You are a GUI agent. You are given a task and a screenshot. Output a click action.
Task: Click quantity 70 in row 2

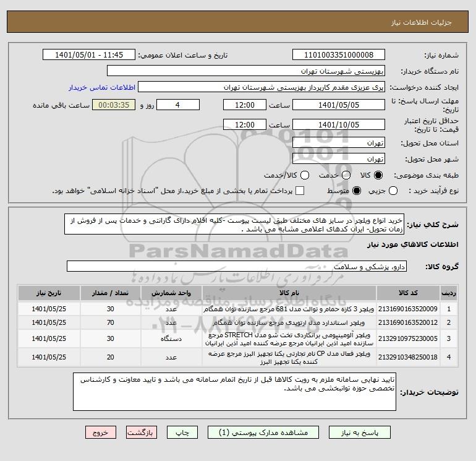click(x=111, y=323)
